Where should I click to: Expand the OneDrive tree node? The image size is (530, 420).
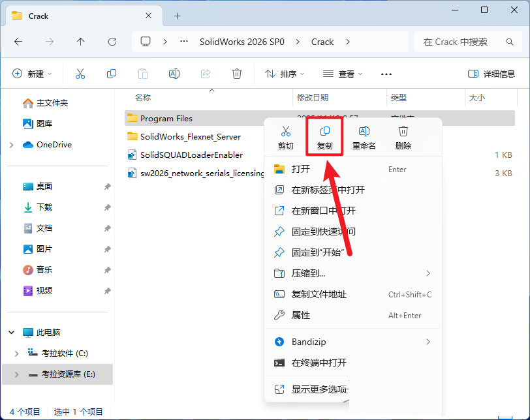12,145
